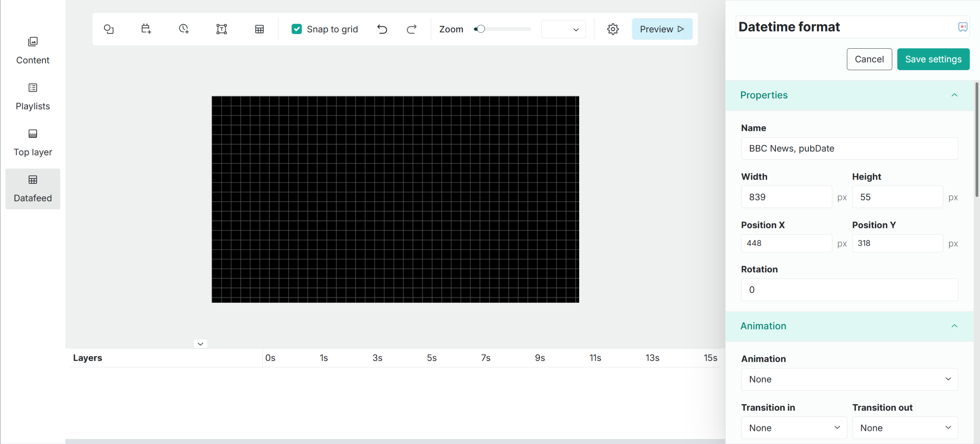Open the Top layer sidebar section

click(33, 143)
